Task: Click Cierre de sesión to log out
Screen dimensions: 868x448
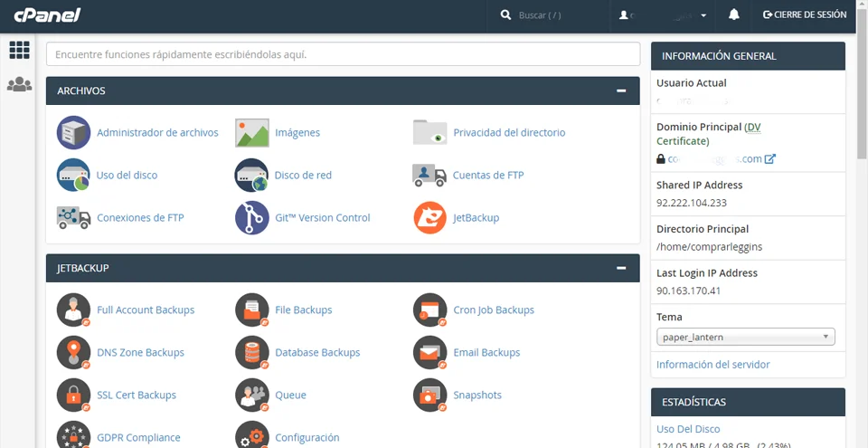Action: (805, 15)
